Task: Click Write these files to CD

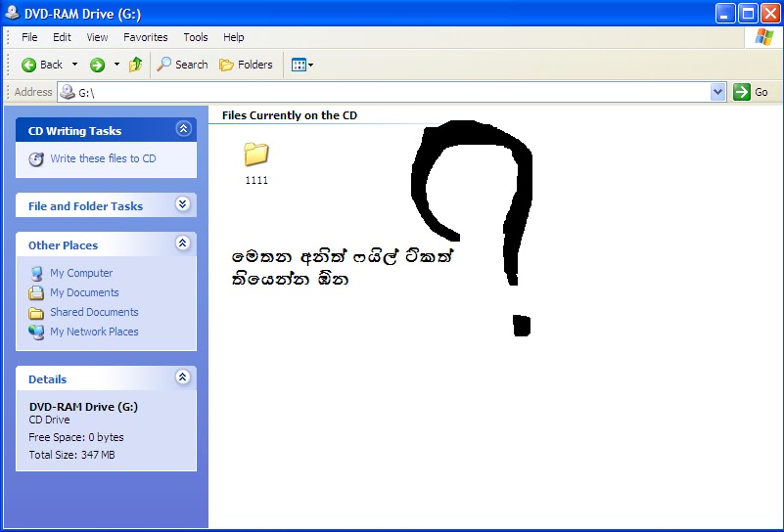Action: (x=103, y=158)
